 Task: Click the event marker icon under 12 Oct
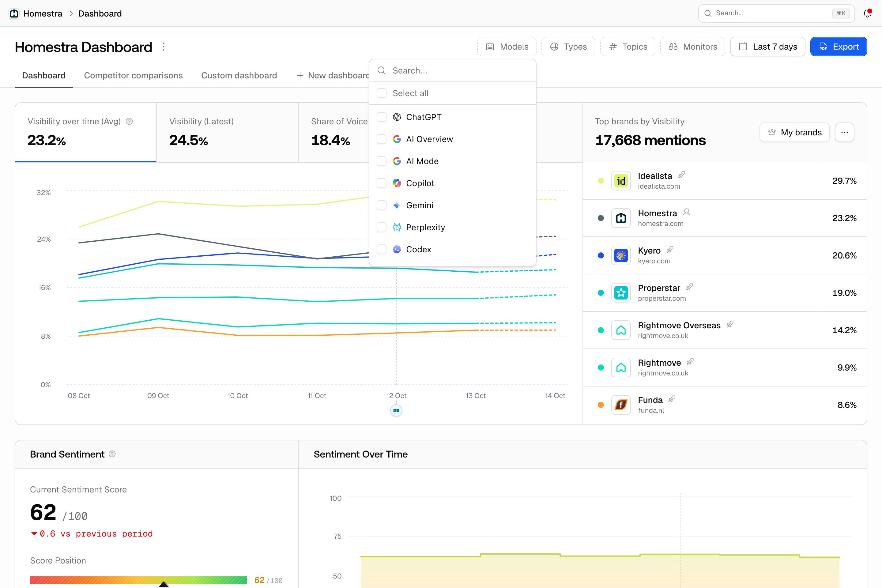click(396, 410)
